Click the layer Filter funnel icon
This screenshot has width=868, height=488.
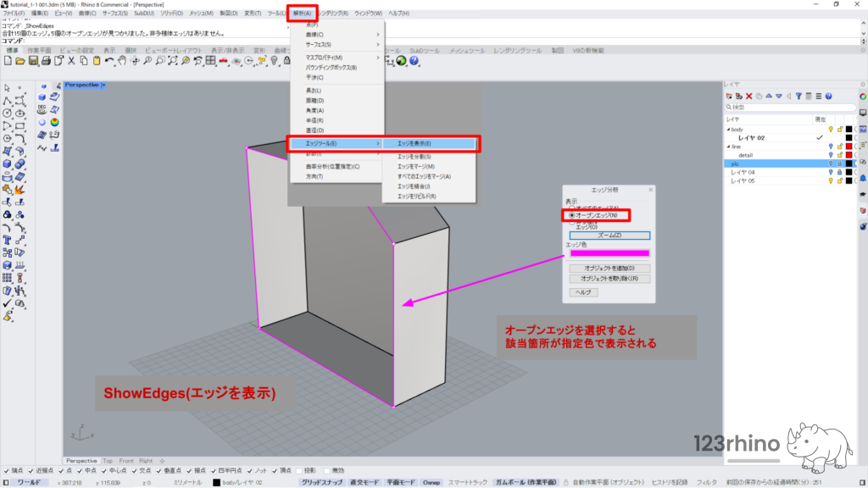[x=798, y=97]
